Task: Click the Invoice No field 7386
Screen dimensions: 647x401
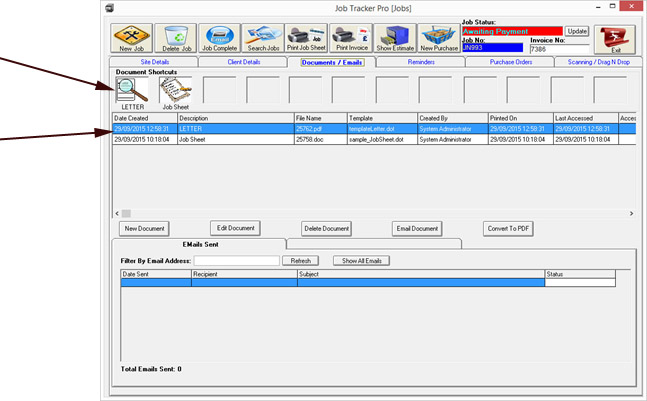Action: pos(560,49)
